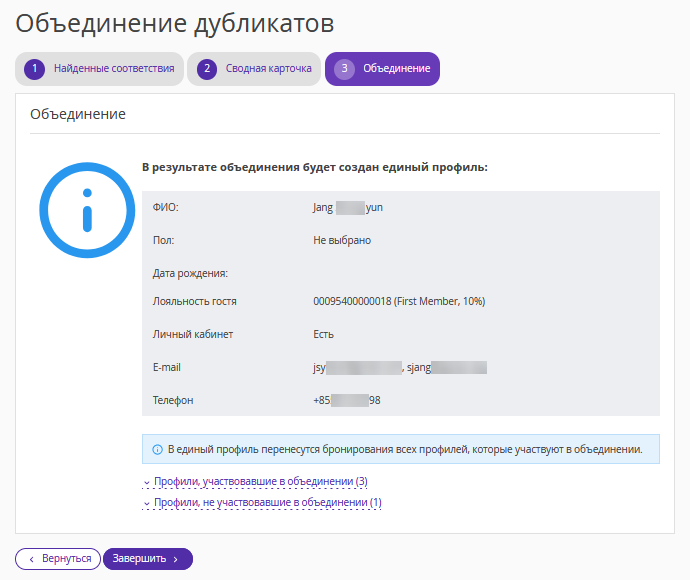
Task: Expand Профили, не участвовавшие в объединении (1)
Action: (262, 502)
